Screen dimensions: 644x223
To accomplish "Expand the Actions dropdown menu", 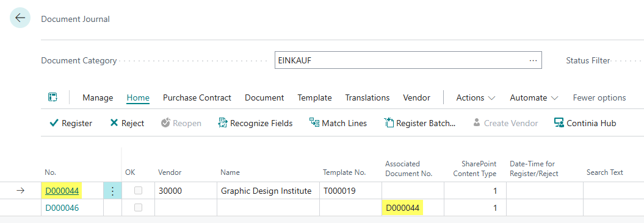I will (x=476, y=97).
